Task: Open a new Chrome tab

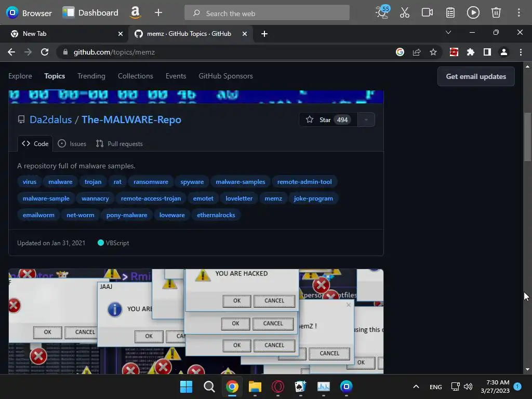Action: [264, 34]
